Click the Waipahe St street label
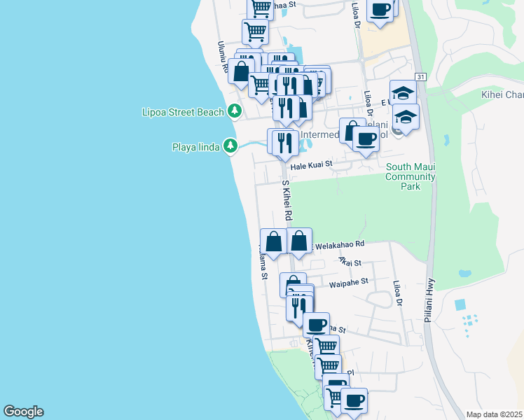The width and height of the screenshot is (524, 420). [349, 283]
